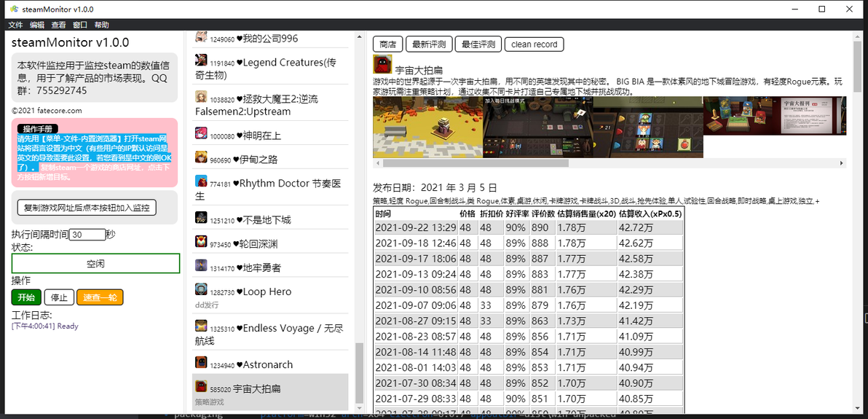868x419 pixels.
Task: Click the 空闲 status box
Action: coord(96,263)
